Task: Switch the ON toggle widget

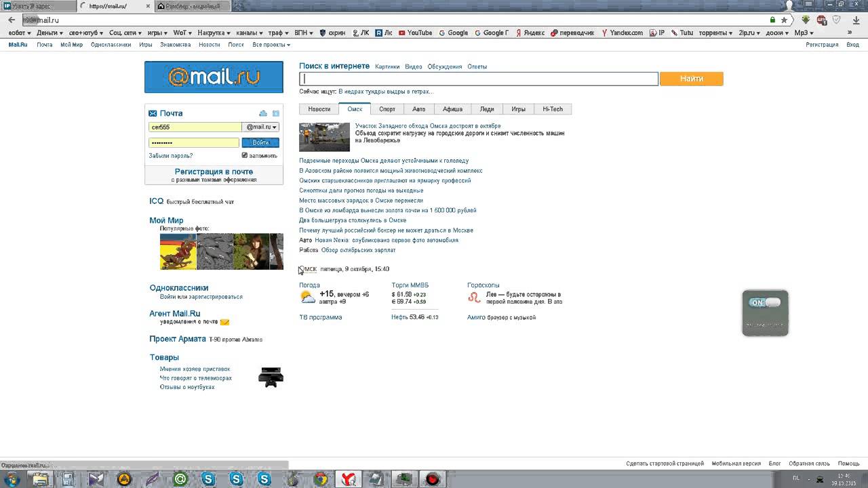Action: pyautogui.click(x=765, y=302)
